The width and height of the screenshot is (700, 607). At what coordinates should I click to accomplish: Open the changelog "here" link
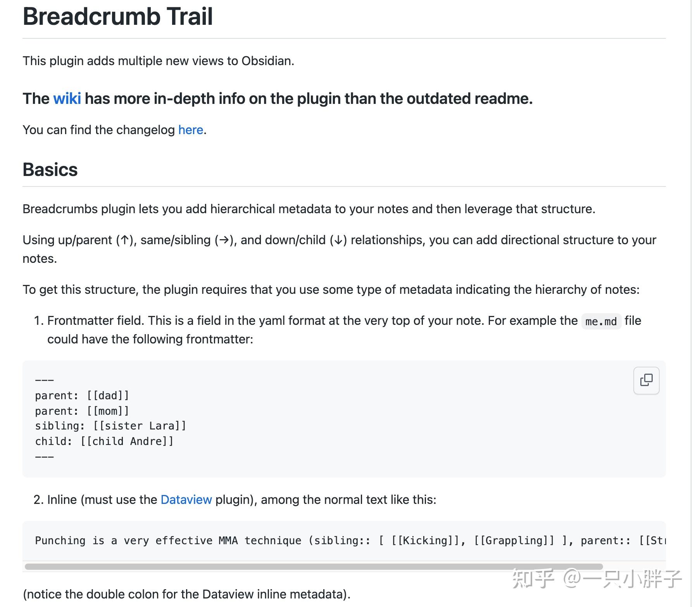click(x=191, y=130)
